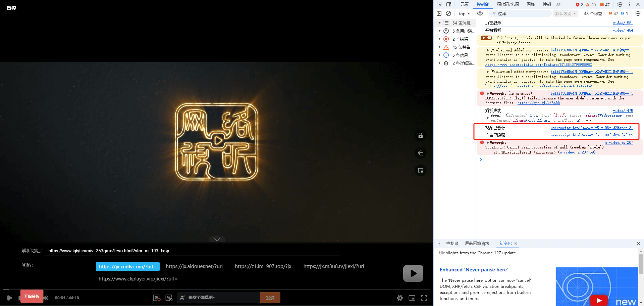
Task: Click the drawer vertical scrollbar thumb
Action: click(x=641, y=264)
